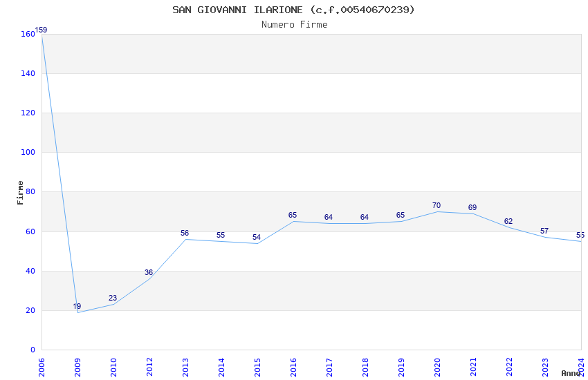Click the 56 data label at 2013
588x380 pixels.
[185, 234]
